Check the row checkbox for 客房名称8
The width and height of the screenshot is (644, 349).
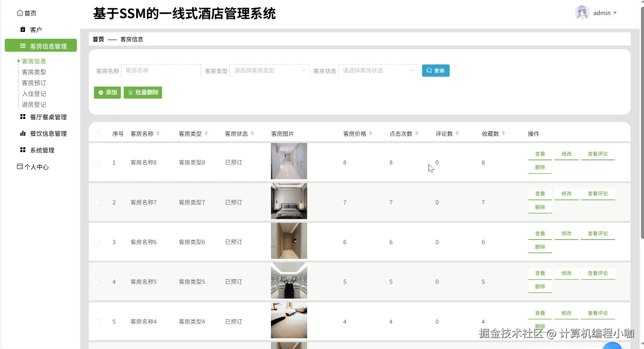[96, 162]
